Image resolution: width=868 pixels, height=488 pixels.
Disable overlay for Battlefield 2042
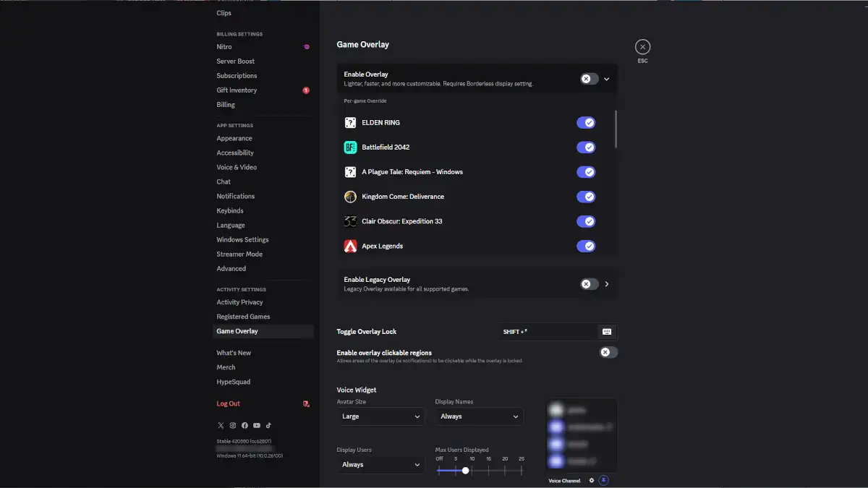(586, 147)
